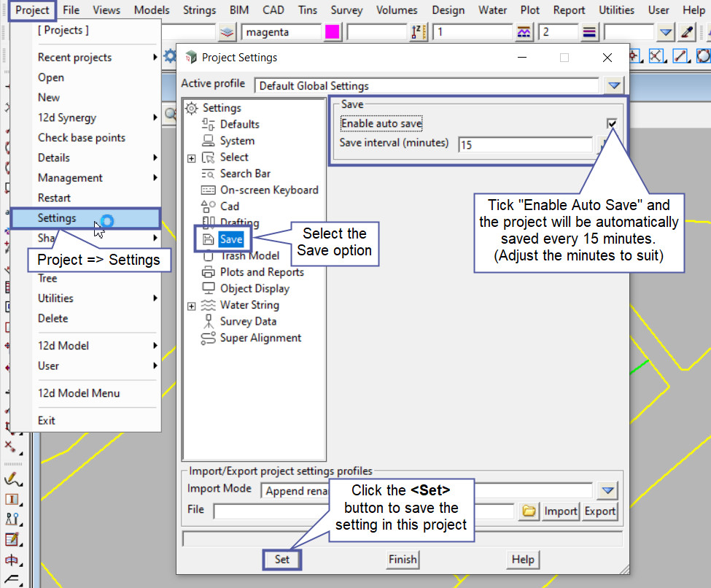Open the Survey menu in menu bar
Image resolution: width=711 pixels, height=588 pixels.
coord(346,10)
